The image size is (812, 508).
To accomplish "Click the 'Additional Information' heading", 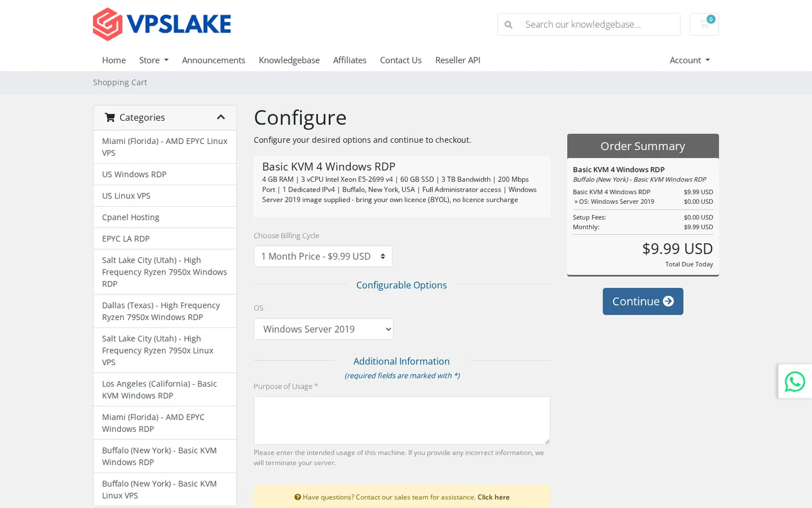I will 401,361.
